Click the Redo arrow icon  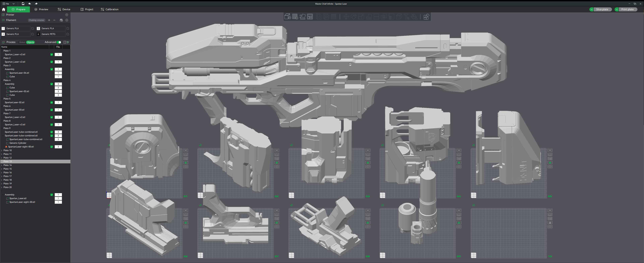36,4
